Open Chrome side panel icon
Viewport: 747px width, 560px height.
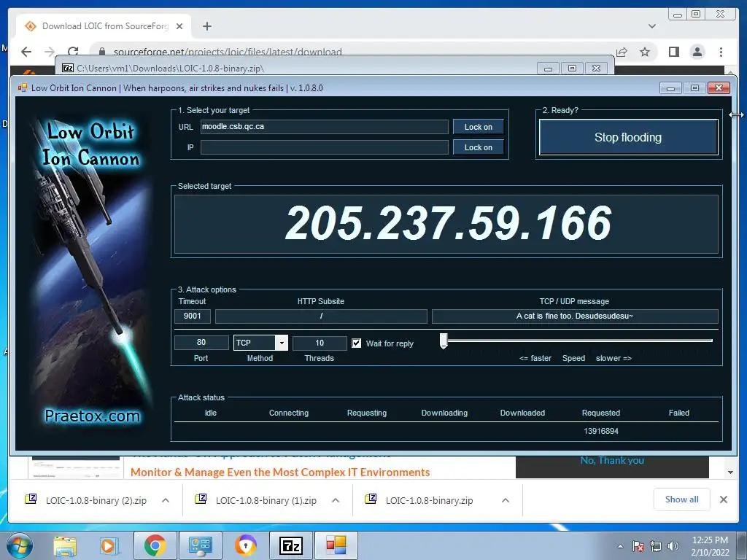coord(673,52)
